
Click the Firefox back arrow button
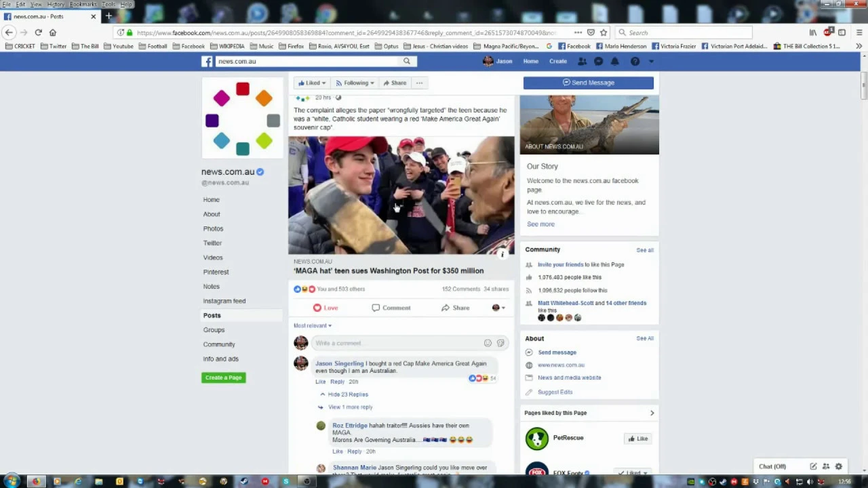(9, 33)
